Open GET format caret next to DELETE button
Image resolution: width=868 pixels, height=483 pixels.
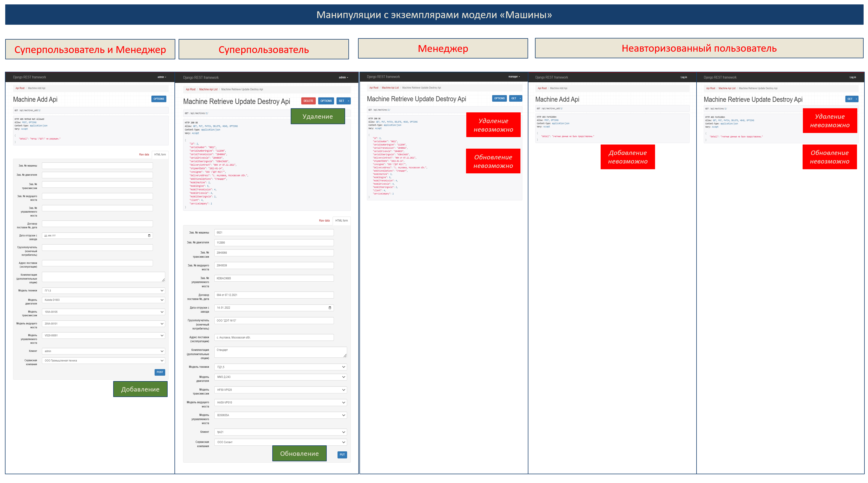(348, 101)
